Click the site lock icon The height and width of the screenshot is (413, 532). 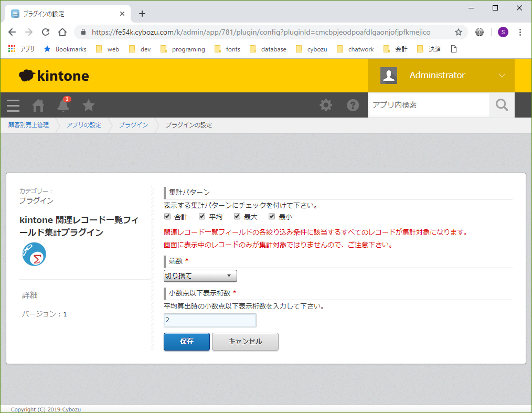pyautogui.click(x=83, y=32)
